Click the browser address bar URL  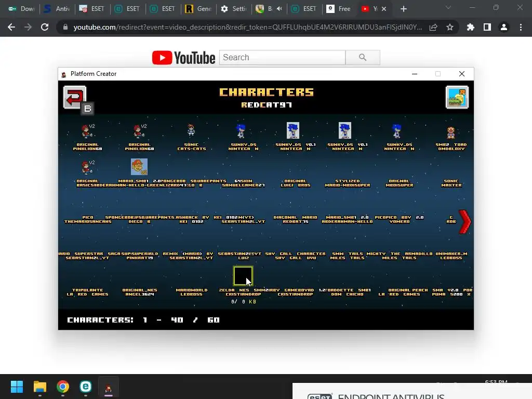click(x=248, y=27)
